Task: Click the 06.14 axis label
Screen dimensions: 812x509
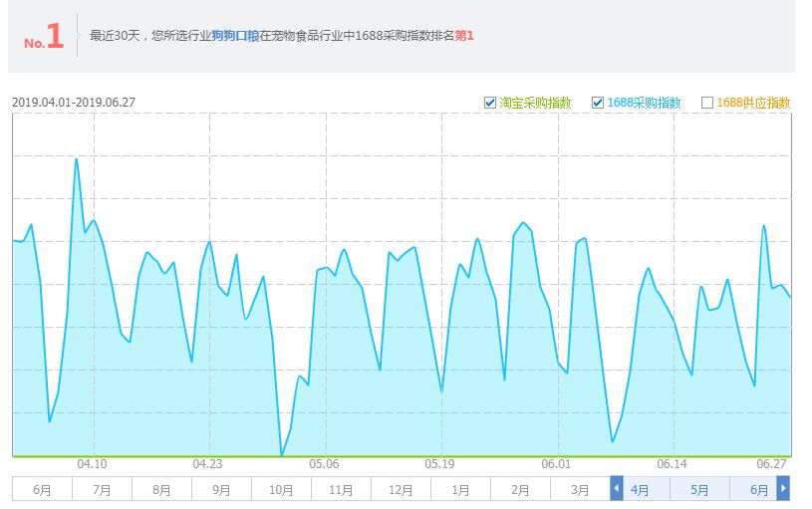Action: point(672,463)
